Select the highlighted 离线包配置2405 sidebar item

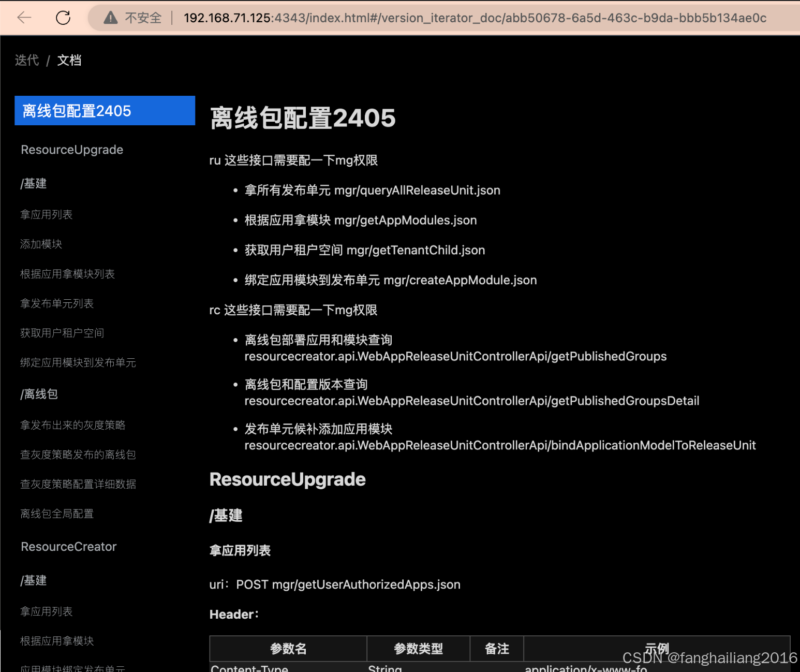click(77, 110)
